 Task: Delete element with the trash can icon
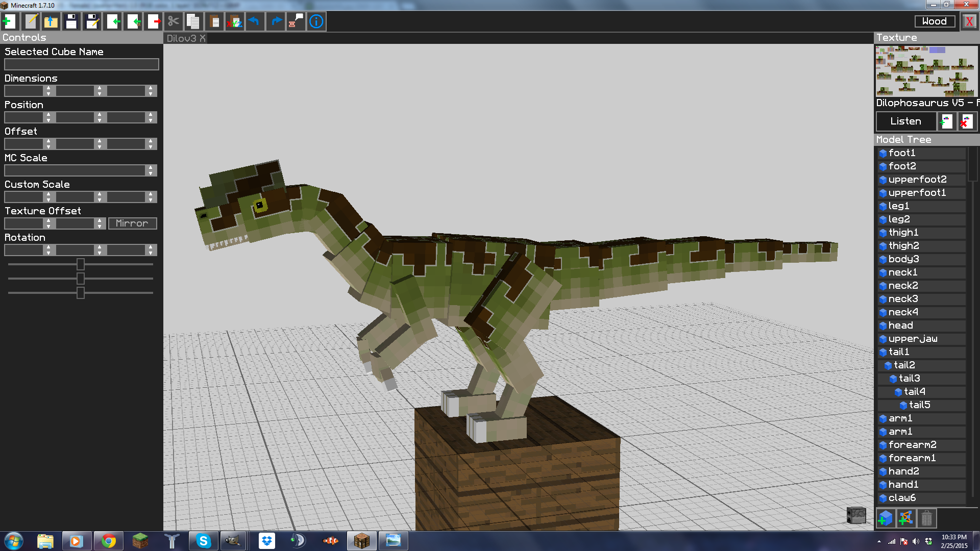click(x=926, y=518)
